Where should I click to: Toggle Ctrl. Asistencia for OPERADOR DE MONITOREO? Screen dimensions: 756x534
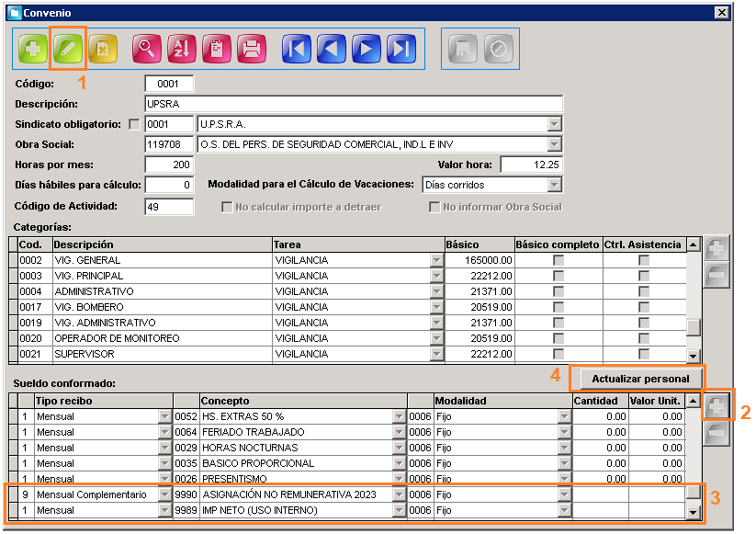point(644,338)
